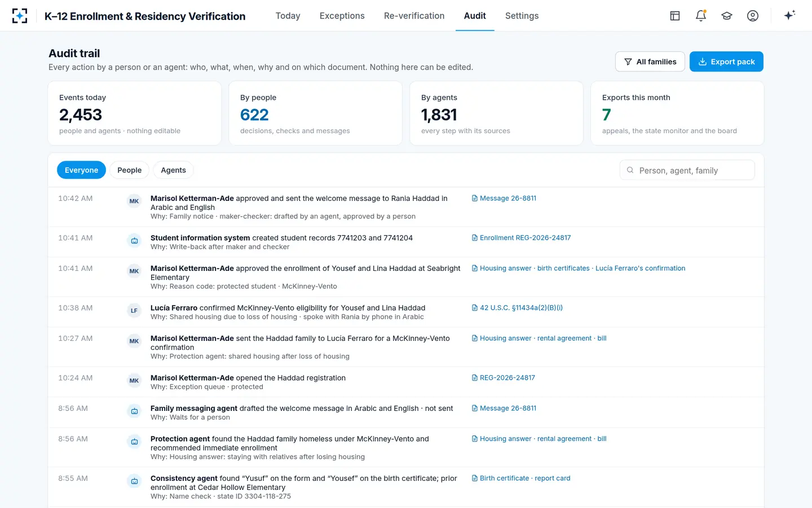Click the Export pack button
812x508 pixels.
(726, 62)
